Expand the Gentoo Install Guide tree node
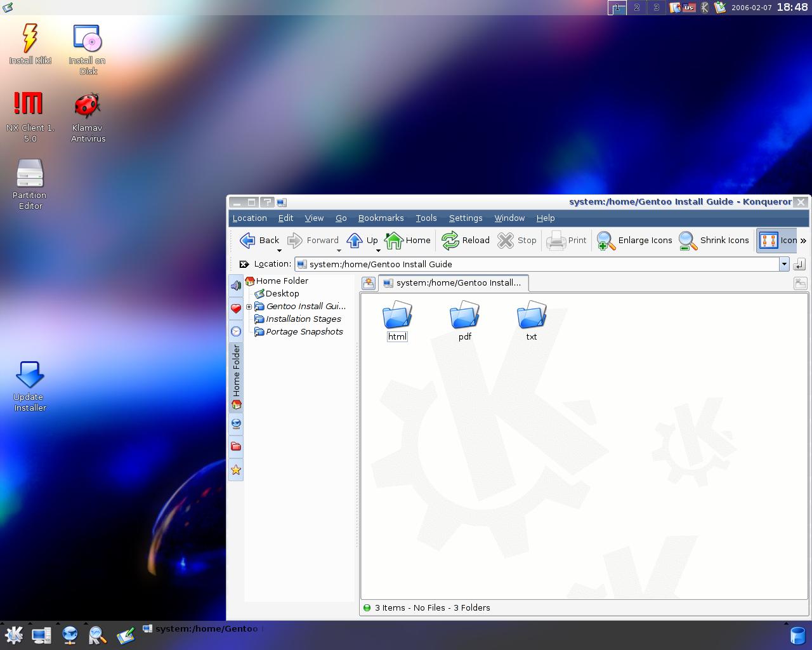Viewport: 812px width, 650px height. tap(249, 307)
